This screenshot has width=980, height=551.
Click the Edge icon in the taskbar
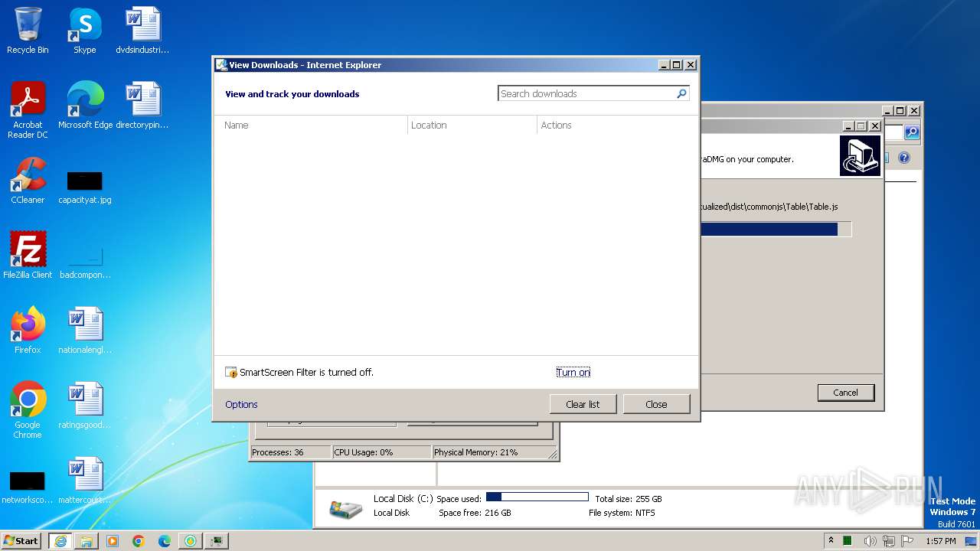click(165, 541)
